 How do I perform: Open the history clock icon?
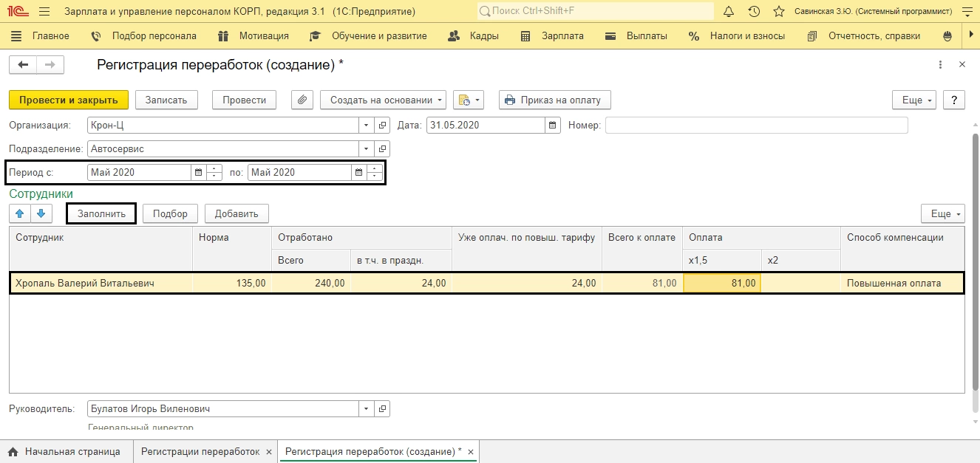pyautogui.click(x=754, y=12)
